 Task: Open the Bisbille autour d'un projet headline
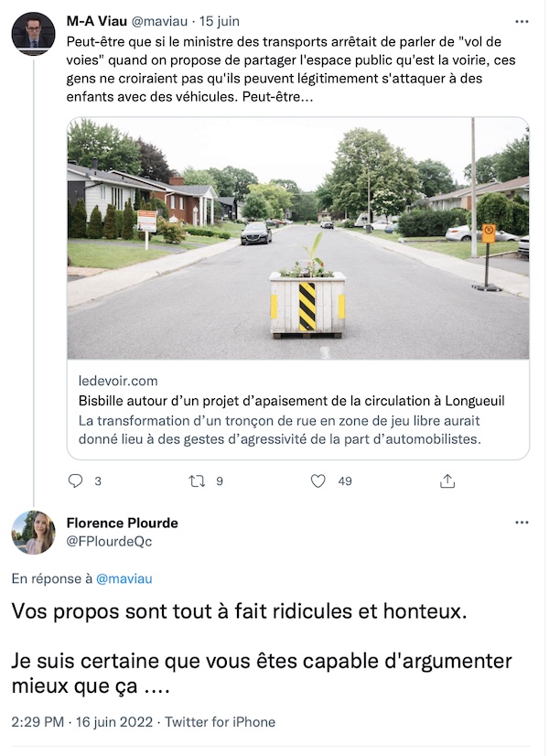point(292,401)
